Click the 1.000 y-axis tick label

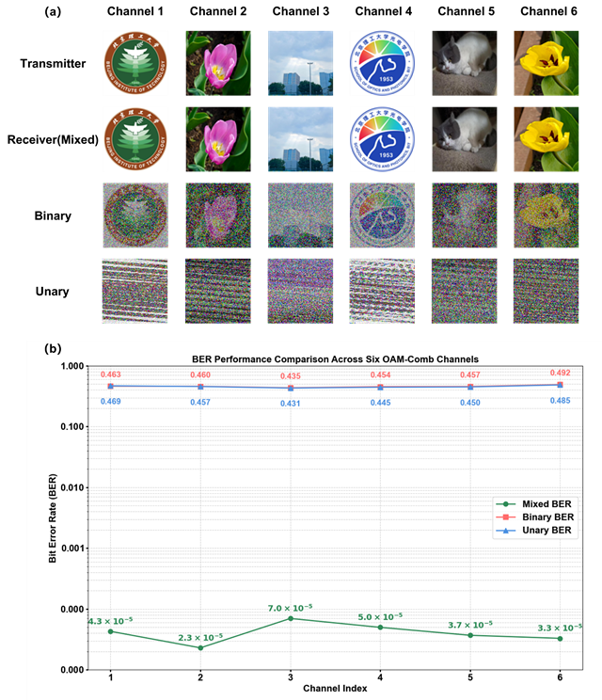[72, 366]
